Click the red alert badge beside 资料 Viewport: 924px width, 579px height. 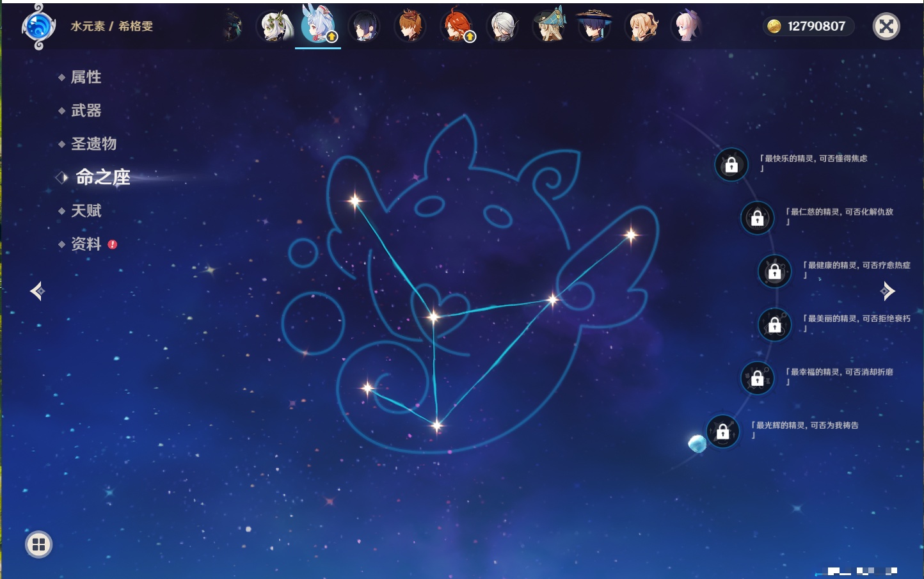pos(113,244)
